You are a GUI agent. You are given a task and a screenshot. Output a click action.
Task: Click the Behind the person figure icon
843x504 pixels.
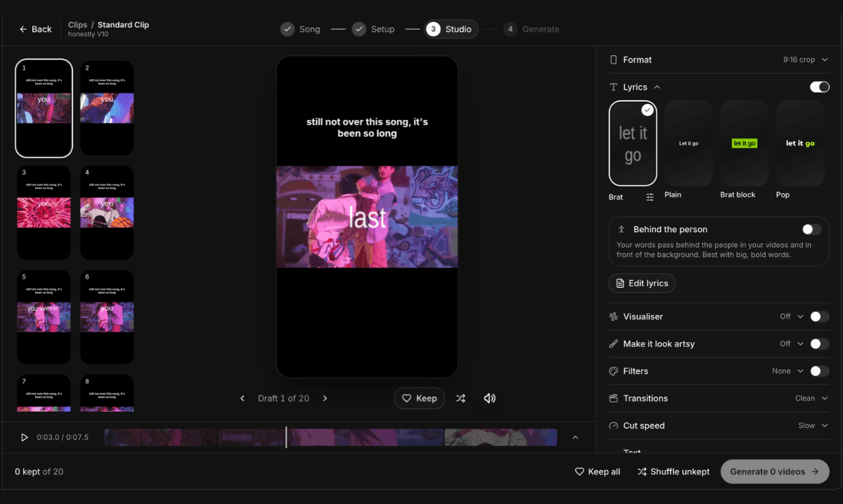[622, 229]
